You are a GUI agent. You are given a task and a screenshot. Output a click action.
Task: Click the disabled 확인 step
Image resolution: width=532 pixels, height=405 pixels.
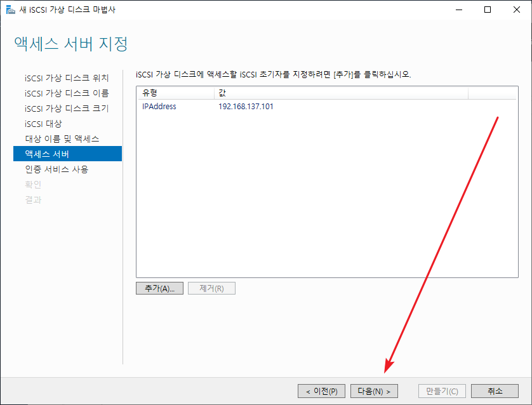pos(33,185)
